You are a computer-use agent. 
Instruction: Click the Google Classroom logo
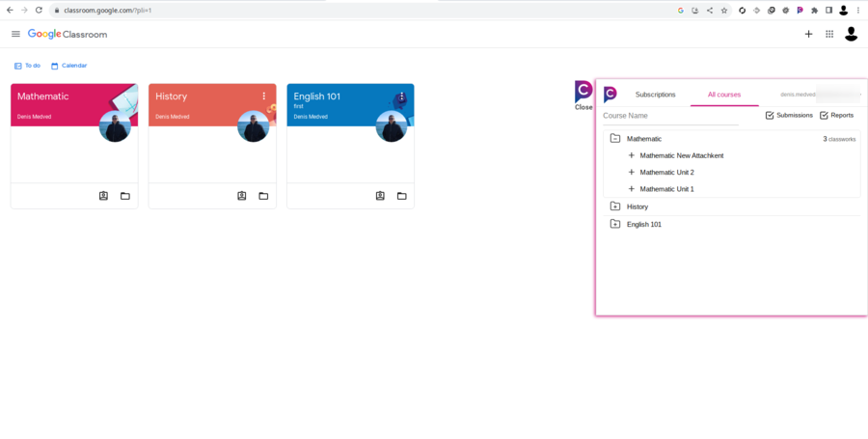pos(68,35)
